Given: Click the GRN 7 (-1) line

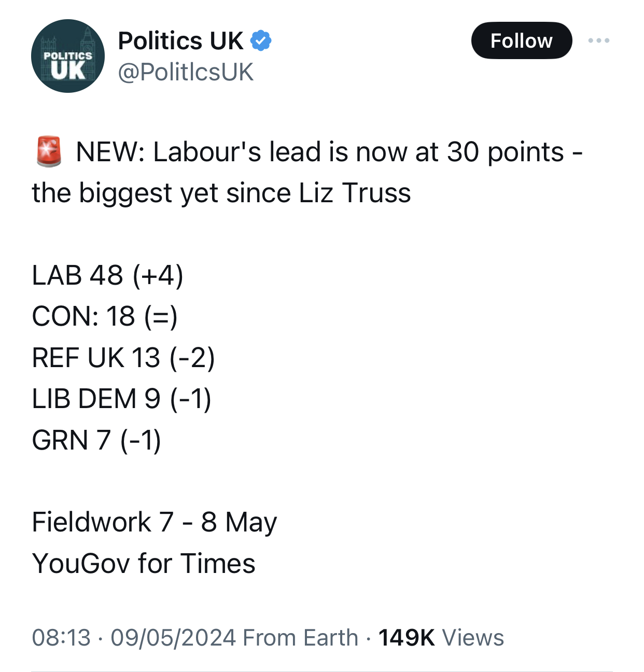Looking at the screenshot, I should (x=96, y=440).
